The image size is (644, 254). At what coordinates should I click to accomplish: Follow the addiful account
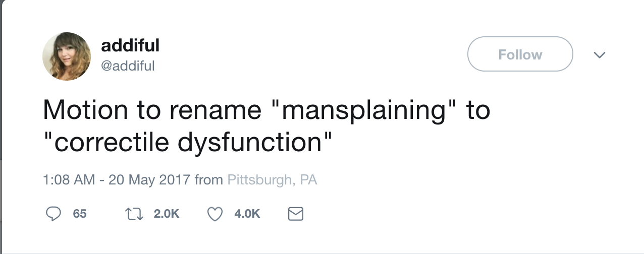pos(520,54)
